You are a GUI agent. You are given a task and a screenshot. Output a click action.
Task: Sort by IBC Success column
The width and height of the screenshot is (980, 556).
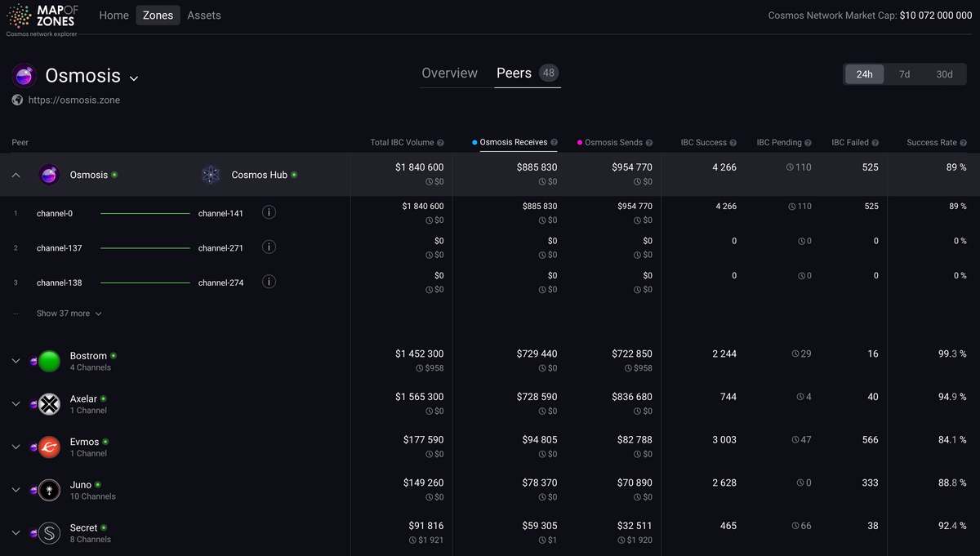pyautogui.click(x=704, y=143)
